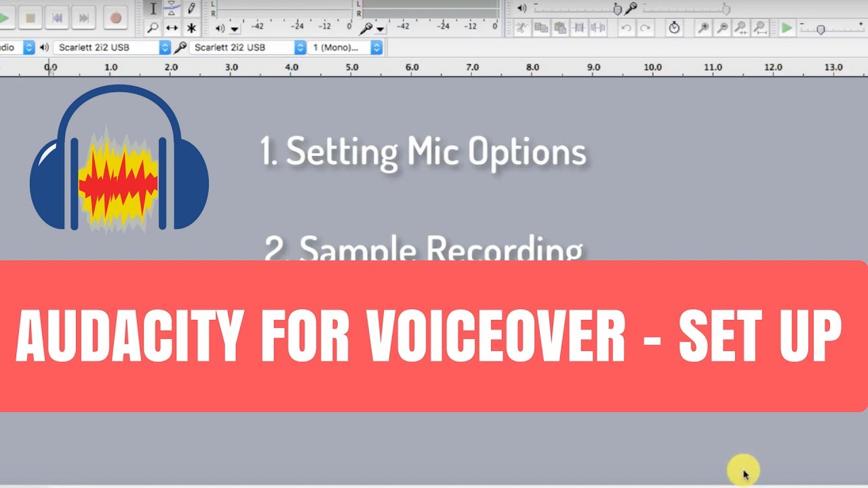Click the Fit Project zoom button
This screenshot has width=868, height=488.
pos(761,28)
